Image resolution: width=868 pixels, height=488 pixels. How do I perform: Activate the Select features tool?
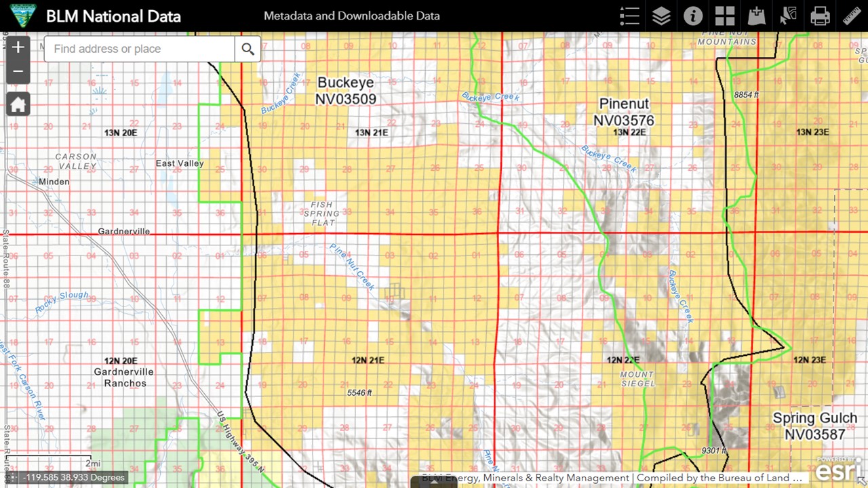[788, 16]
